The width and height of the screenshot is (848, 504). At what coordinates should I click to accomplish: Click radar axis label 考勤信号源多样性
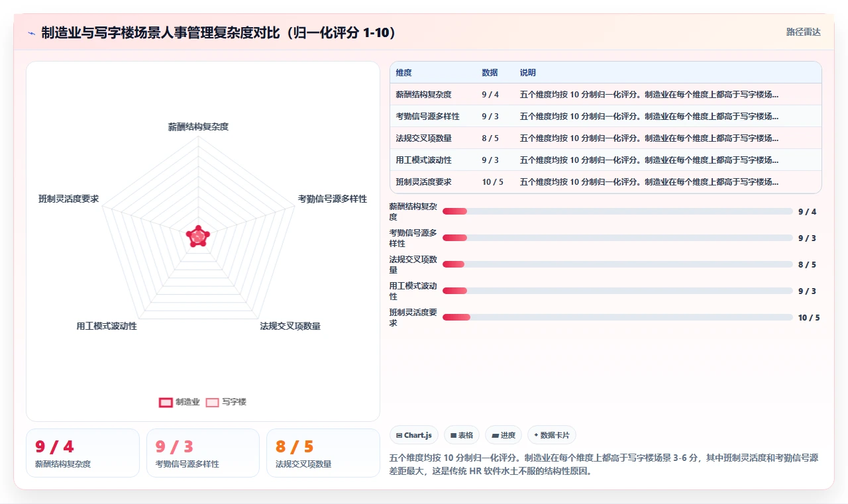pos(332,199)
